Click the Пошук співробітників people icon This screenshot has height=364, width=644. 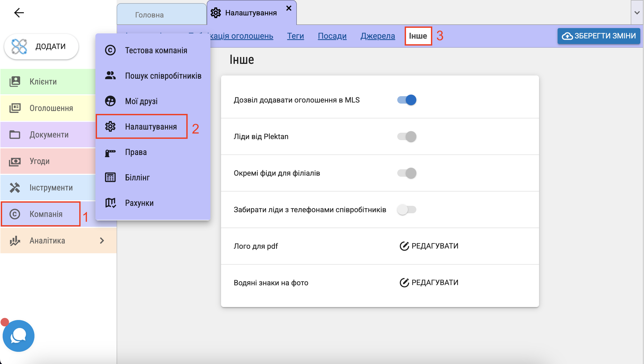point(110,76)
